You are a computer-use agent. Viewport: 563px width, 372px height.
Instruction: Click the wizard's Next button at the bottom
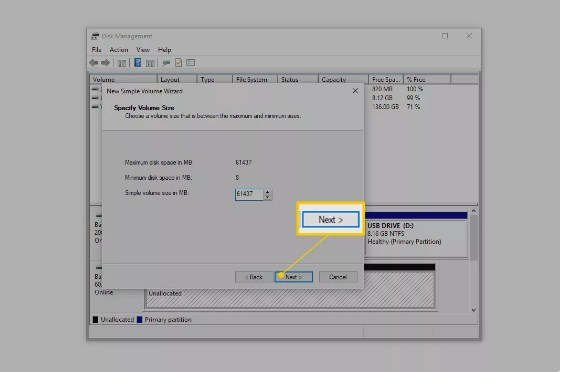[294, 276]
